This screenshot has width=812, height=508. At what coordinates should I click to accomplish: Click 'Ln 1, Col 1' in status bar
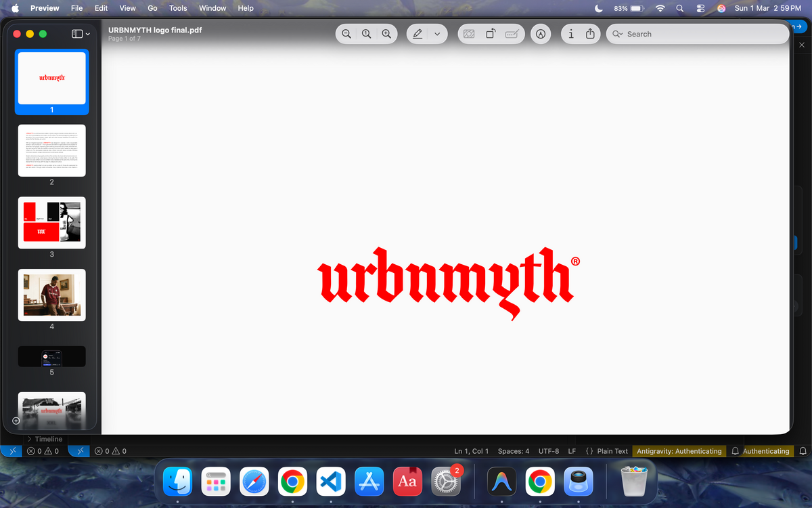coord(472,451)
